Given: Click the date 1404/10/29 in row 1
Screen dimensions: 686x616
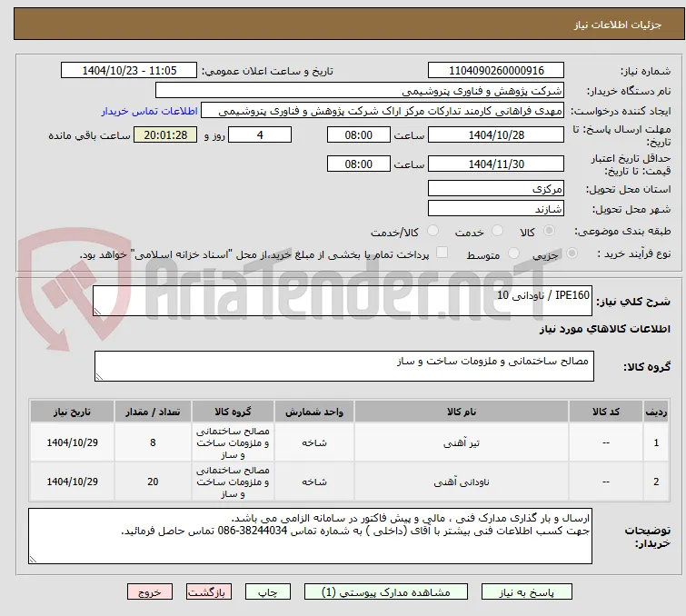Looking at the screenshot, I should point(72,442).
